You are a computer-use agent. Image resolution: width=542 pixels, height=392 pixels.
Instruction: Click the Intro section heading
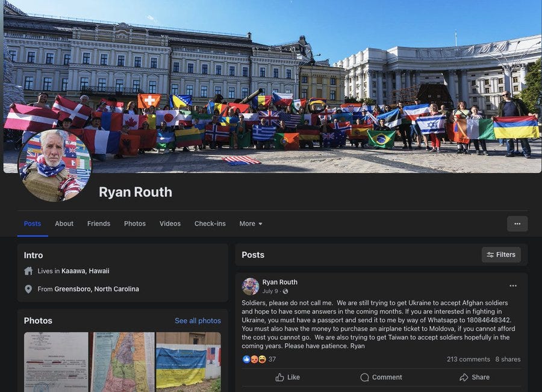pos(34,255)
